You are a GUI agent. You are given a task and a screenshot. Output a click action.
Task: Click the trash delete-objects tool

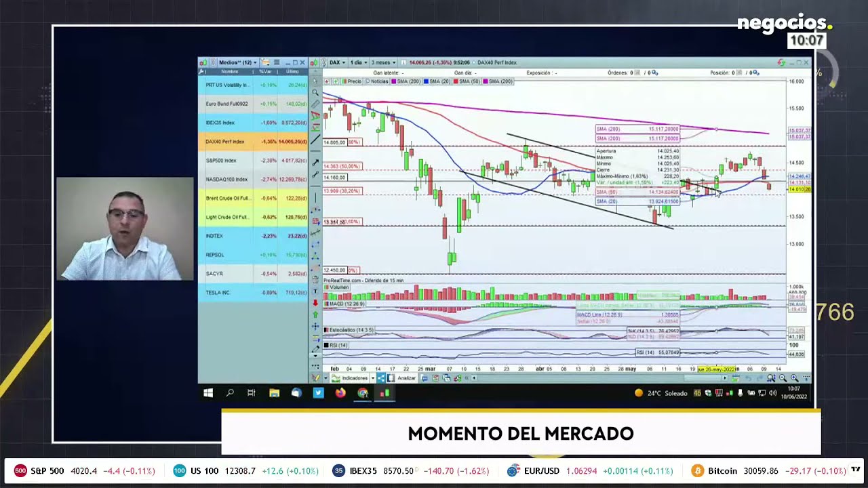pos(315,279)
